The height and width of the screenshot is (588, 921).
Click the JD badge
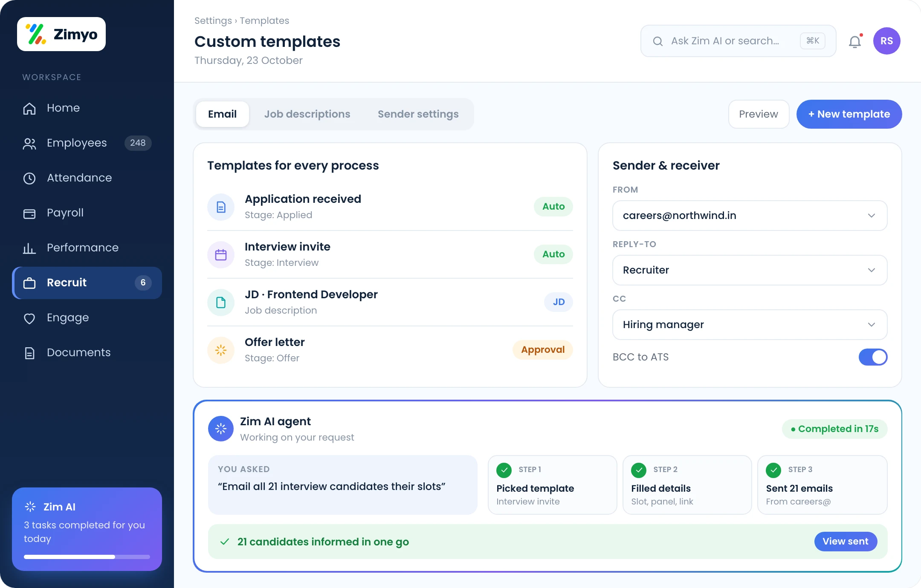(x=559, y=302)
